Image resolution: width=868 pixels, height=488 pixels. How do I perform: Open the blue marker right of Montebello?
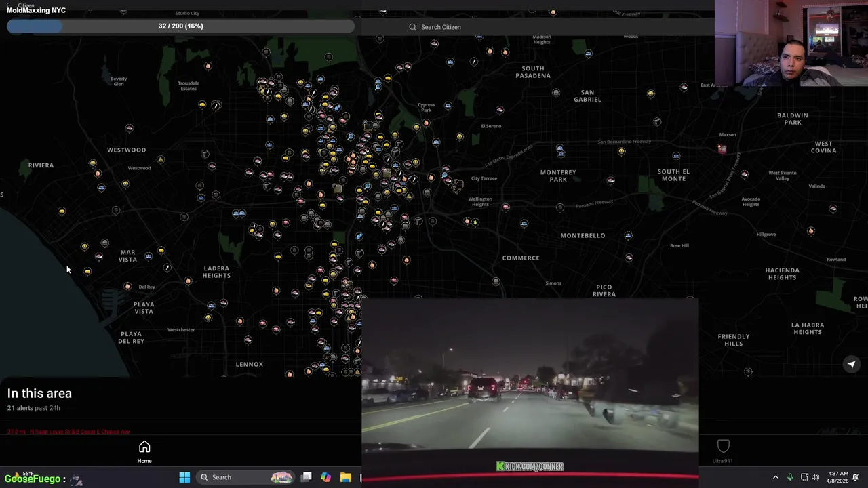[x=628, y=236]
